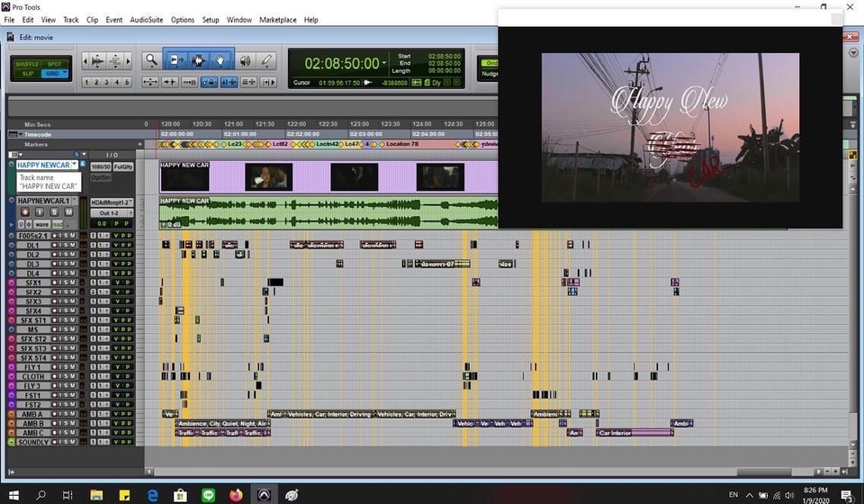Mute the DL1 track
This screenshot has width=864, height=504.
(73, 245)
